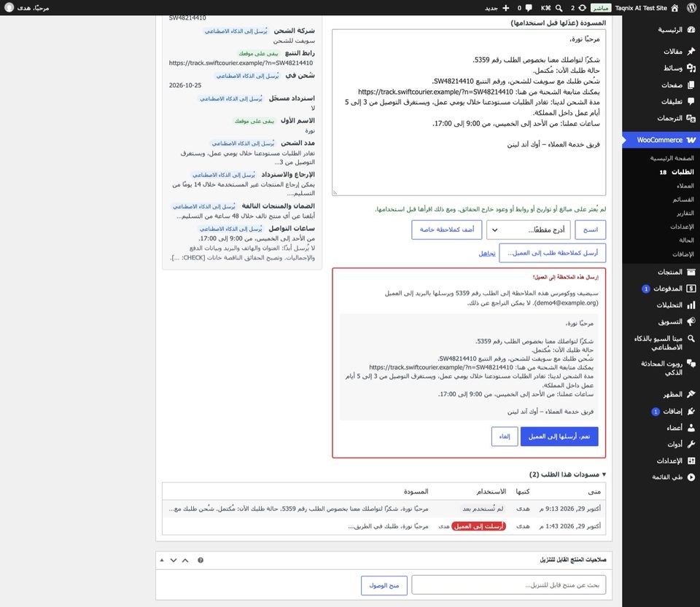The image size is (700, 607).
Task: Open التقارير submenu item
Action: click(685, 214)
